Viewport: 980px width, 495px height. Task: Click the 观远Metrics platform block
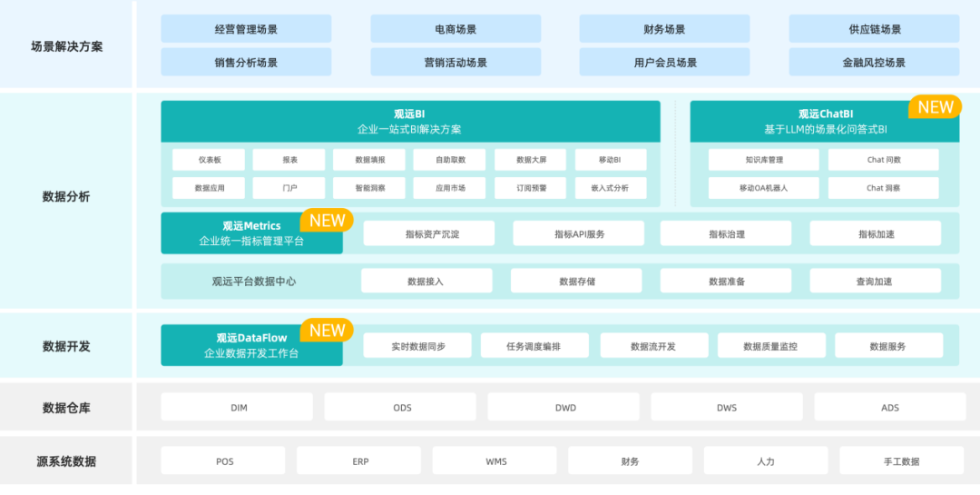(x=252, y=233)
